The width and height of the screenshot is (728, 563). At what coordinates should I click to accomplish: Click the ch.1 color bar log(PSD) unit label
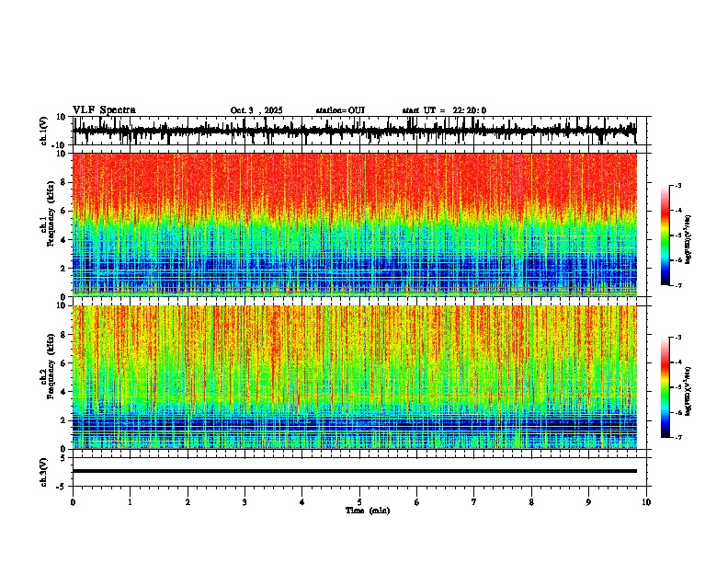pos(688,240)
